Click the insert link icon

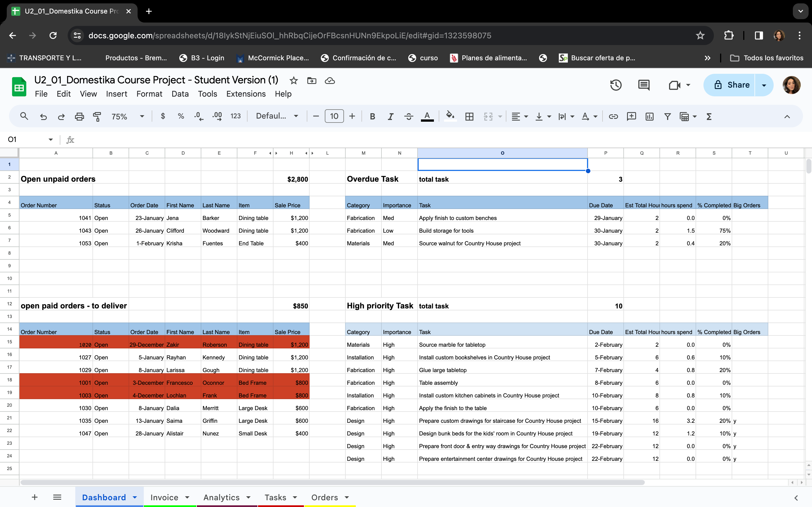tap(613, 116)
